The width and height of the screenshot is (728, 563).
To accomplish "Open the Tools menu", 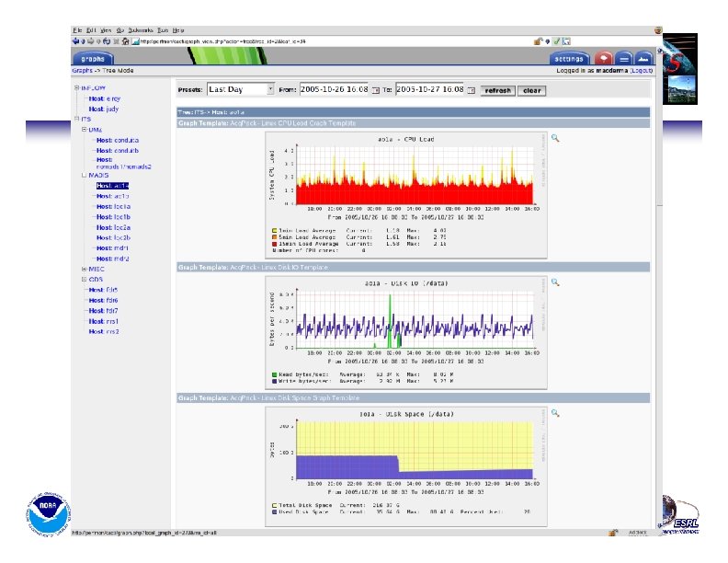I will click(x=163, y=30).
